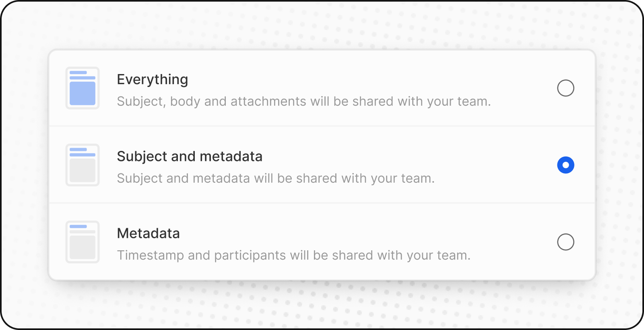Click the "Subject and metadata" option heading
Viewport: 644px width, 330px height.
click(190, 157)
